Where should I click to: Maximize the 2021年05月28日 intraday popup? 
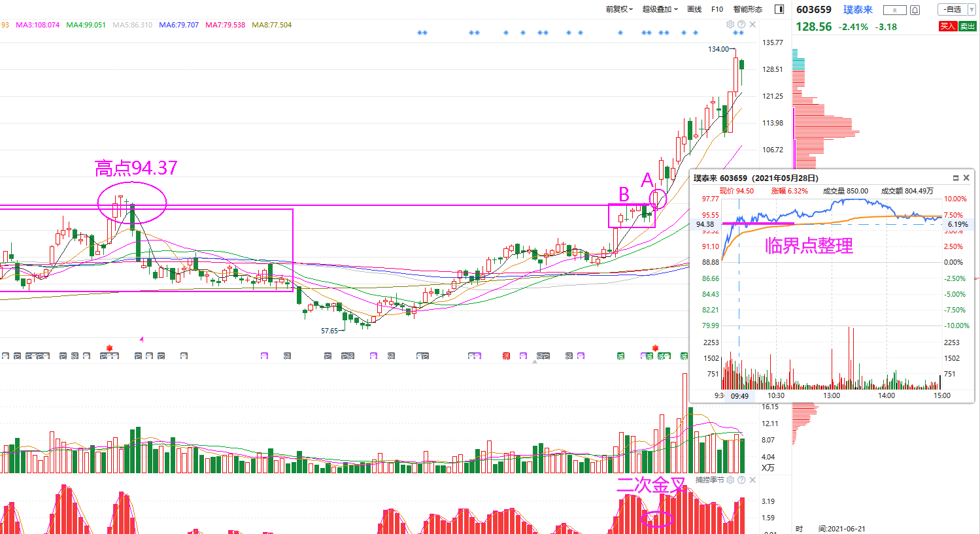pyautogui.click(x=956, y=178)
